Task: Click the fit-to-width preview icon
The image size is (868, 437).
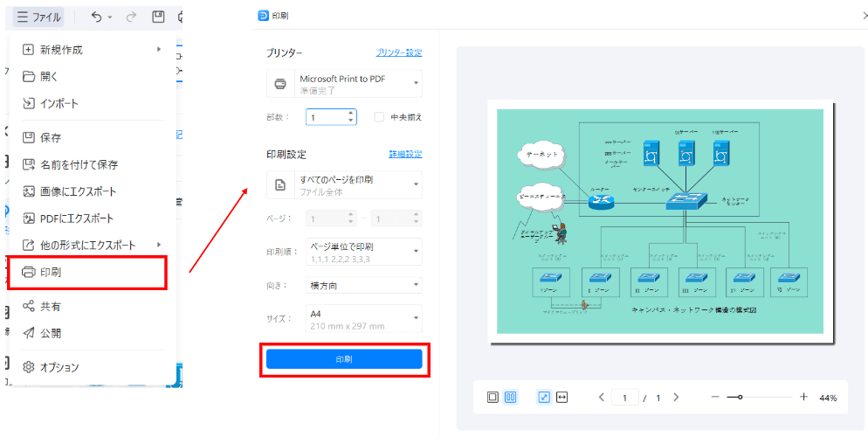Action: [x=562, y=397]
